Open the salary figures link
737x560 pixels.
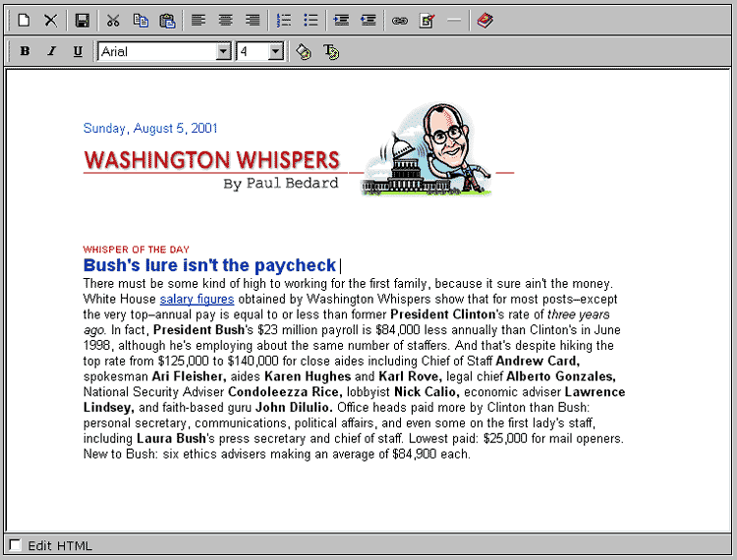point(197,299)
